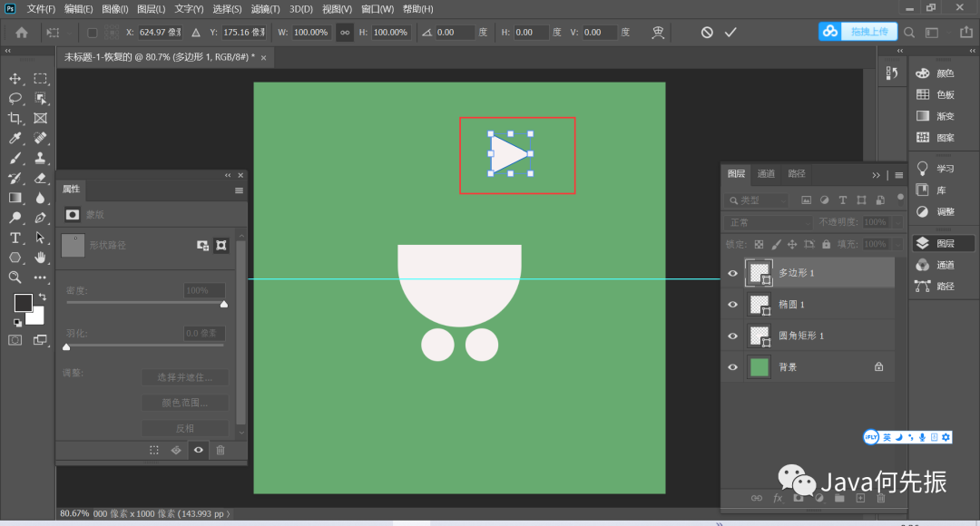980x526 pixels.
Task: Select the Move tool
Action: click(15, 79)
